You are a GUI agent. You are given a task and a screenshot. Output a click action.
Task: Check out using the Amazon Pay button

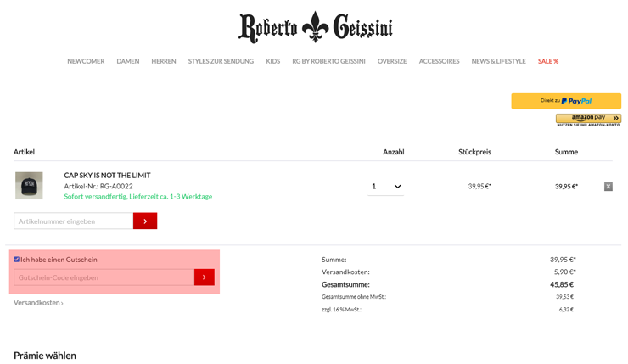(x=588, y=120)
